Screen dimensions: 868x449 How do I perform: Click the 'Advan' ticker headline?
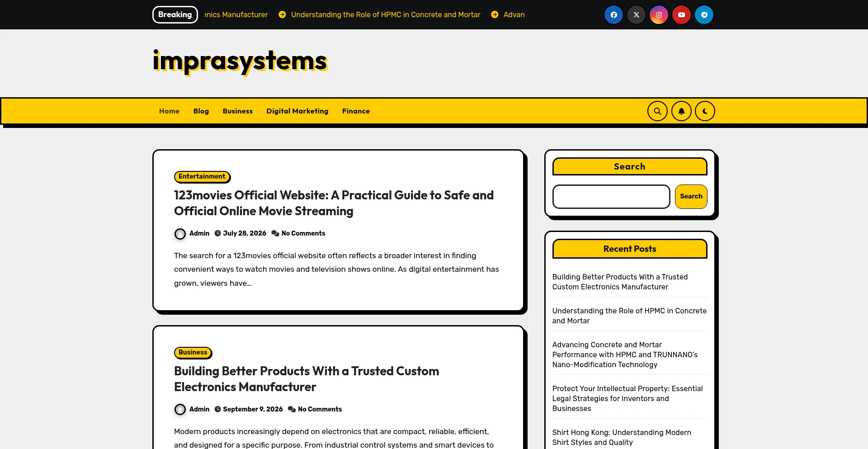tap(514, 15)
